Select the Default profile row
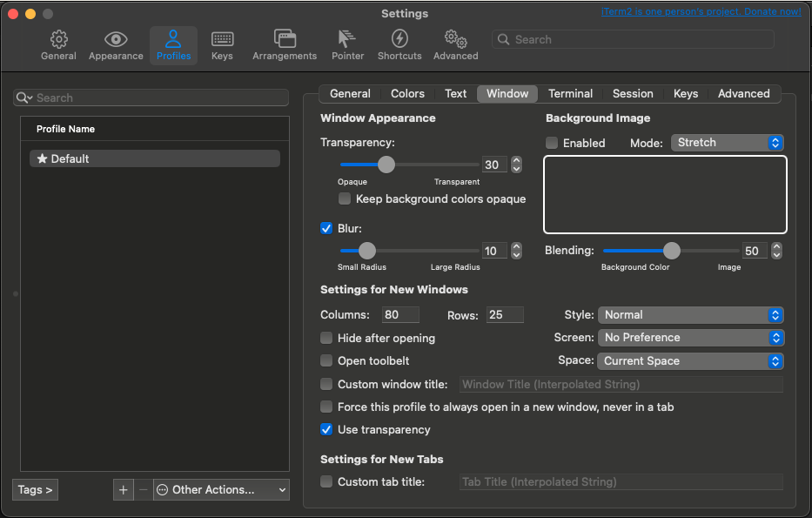 [155, 158]
